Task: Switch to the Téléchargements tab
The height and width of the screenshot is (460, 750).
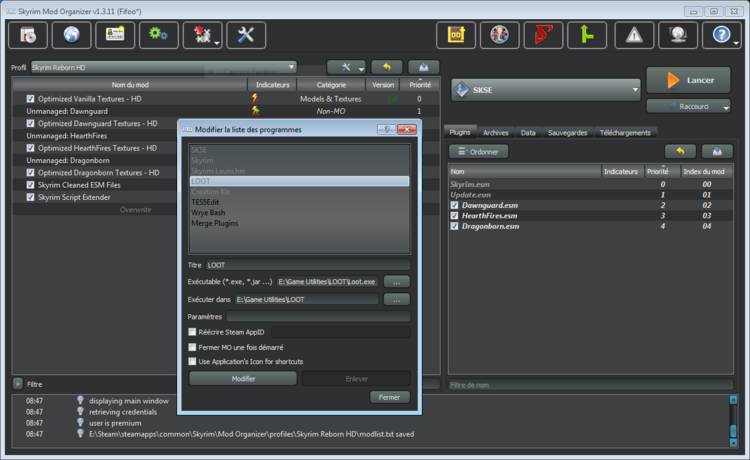Action: coord(625,133)
